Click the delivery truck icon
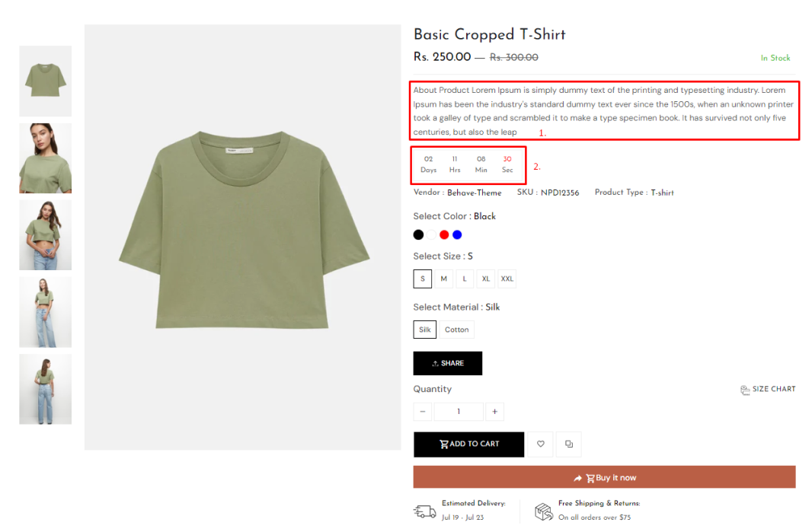 click(424, 511)
